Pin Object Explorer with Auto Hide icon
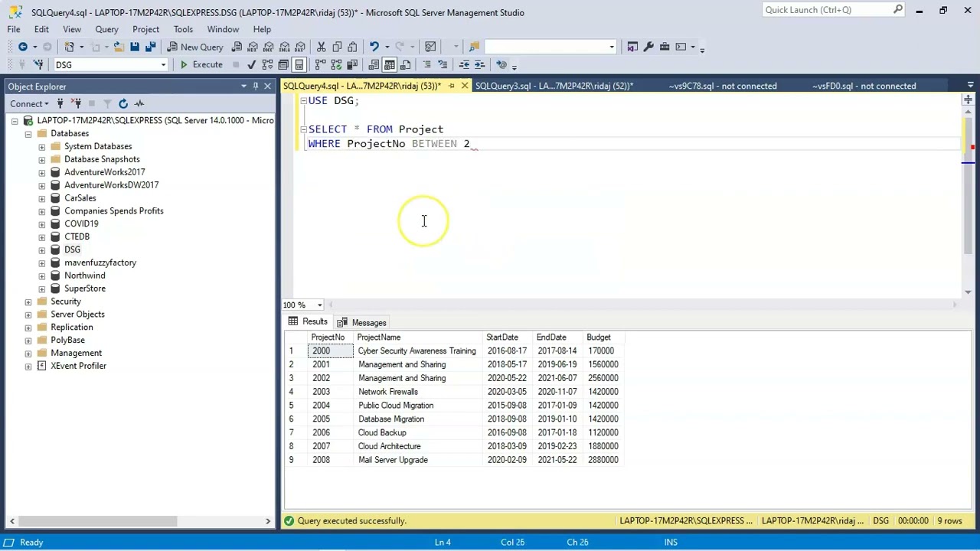This screenshot has width=980, height=551. click(x=256, y=86)
